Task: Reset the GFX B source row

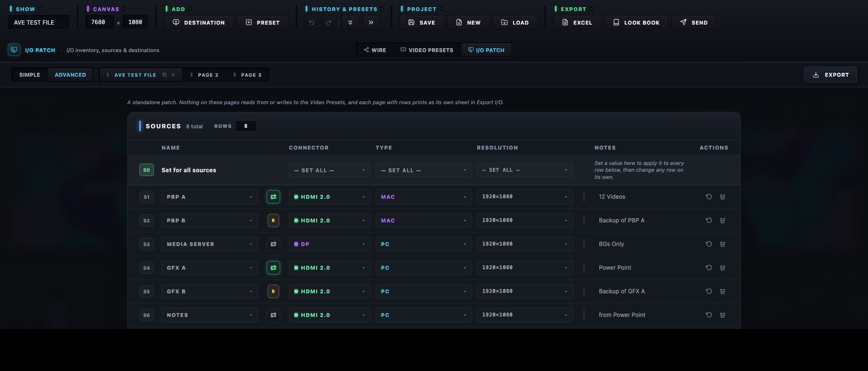Action: coord(709,291)
